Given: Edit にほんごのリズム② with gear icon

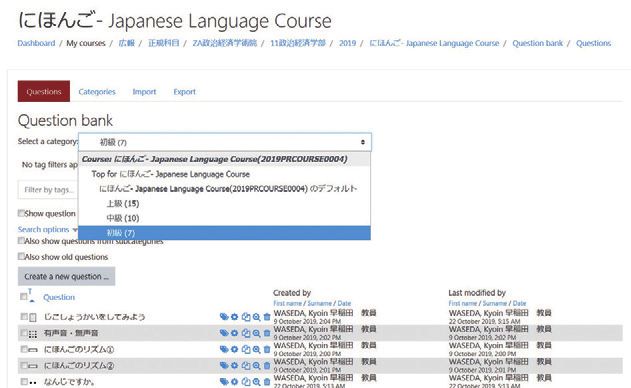Looking at the screenshot, I should tap(235, 365).
